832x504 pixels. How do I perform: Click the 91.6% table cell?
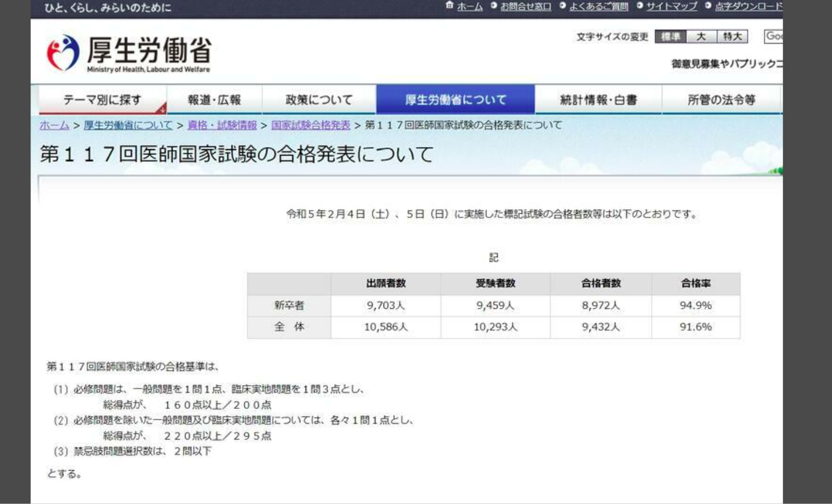pos(696,327)
